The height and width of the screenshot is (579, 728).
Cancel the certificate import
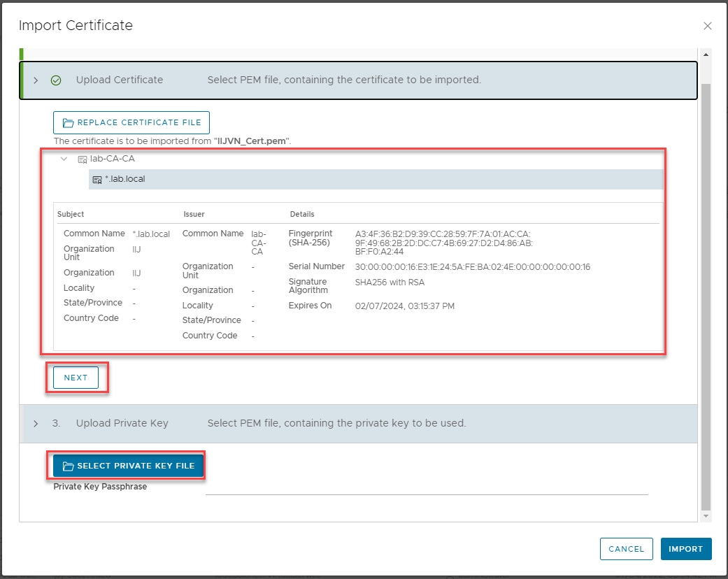pyautogui.click(x=626, y=549)
